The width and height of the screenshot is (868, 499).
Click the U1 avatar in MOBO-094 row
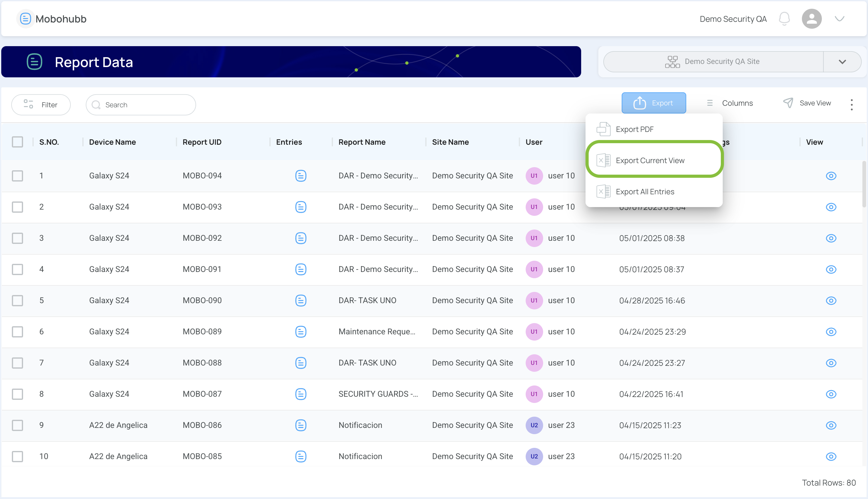[534, 176]
